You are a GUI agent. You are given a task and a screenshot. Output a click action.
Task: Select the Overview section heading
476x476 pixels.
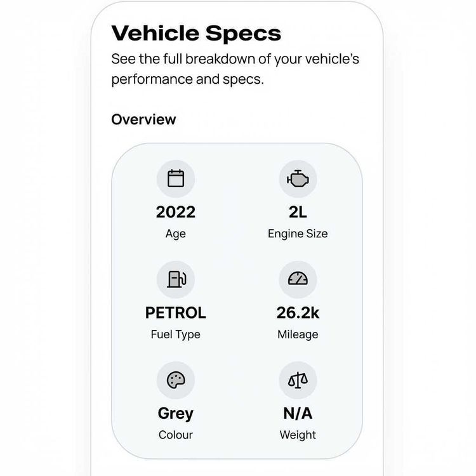[143, 119]
